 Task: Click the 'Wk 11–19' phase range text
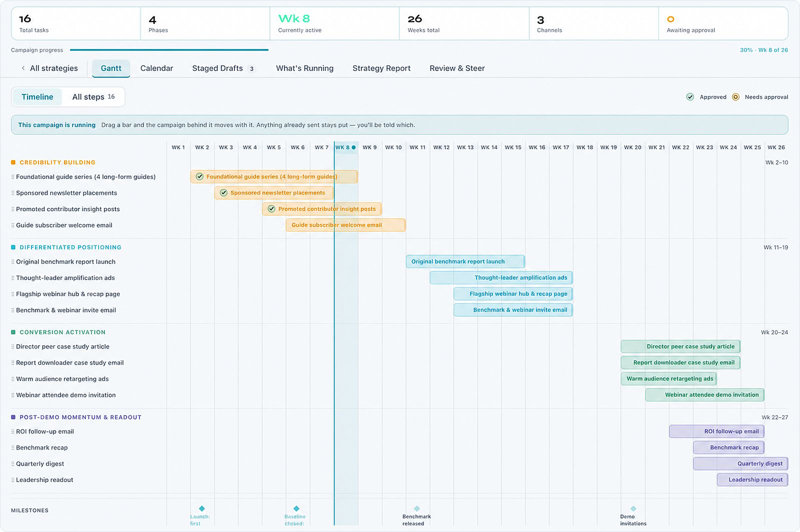(776, 247)
